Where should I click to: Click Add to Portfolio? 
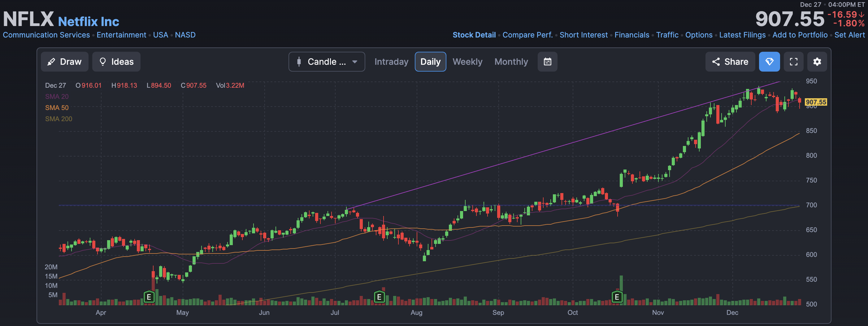click(800, 35)
